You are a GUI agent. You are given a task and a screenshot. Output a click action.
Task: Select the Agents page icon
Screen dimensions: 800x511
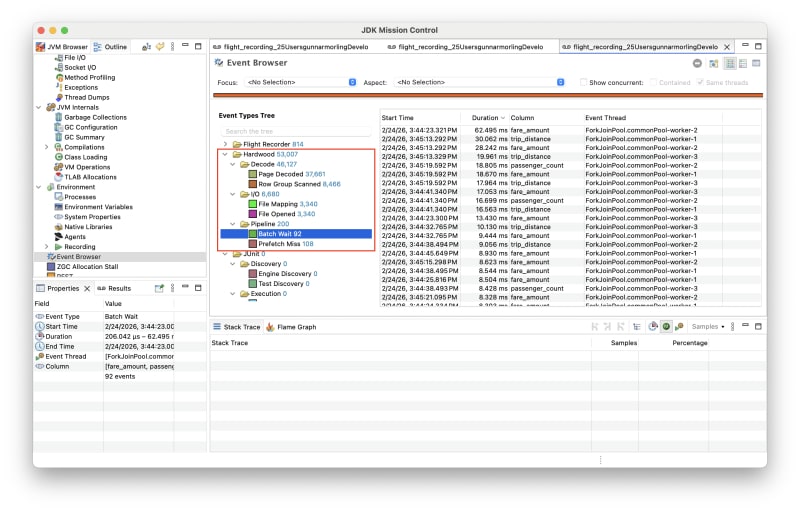[57, 237]
